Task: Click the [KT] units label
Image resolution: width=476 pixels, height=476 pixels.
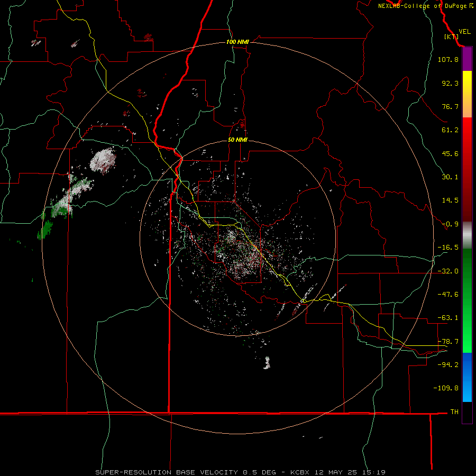Action: [451, 36]
